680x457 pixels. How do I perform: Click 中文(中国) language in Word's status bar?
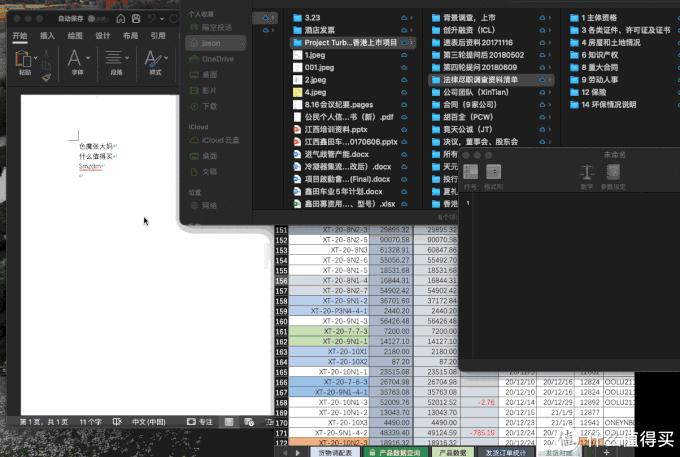point(149,422)
